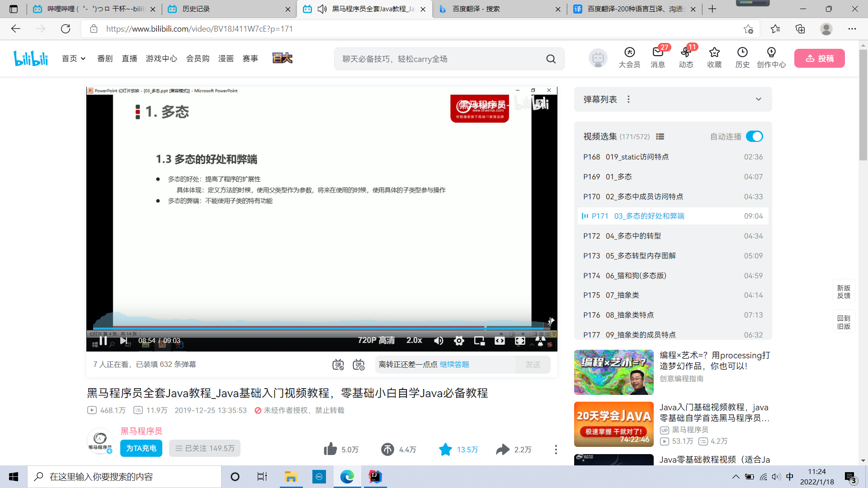Click the picture-in-picture icon

point(480,341)
